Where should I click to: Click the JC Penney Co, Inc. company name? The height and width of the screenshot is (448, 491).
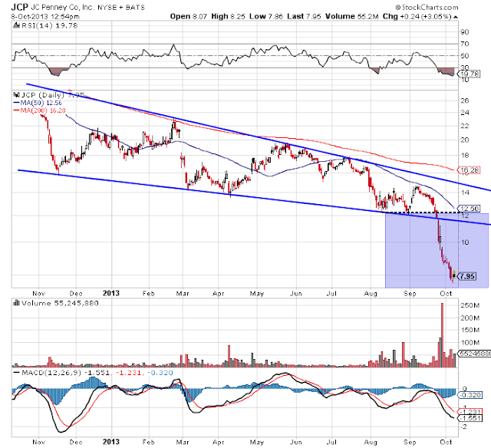pos(62,7)
